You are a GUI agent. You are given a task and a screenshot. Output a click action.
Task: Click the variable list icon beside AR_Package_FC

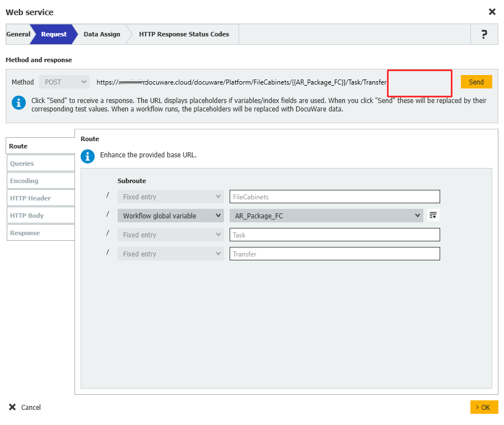point(433,216)
